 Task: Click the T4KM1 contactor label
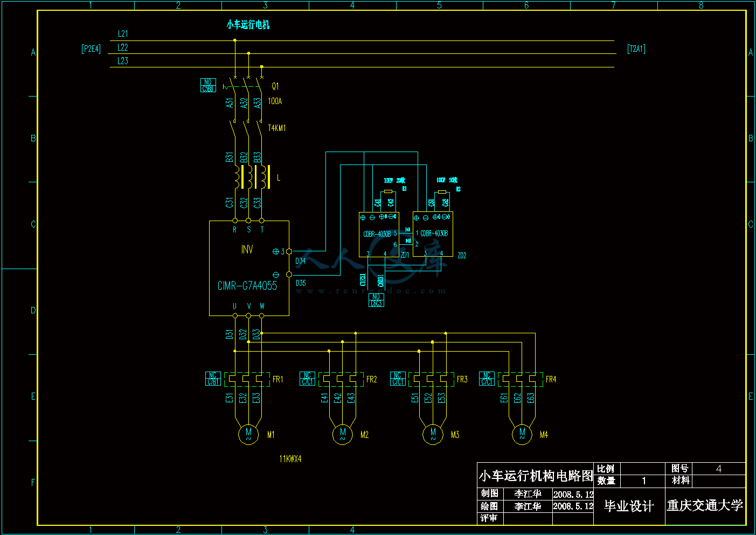pos(277,128)
